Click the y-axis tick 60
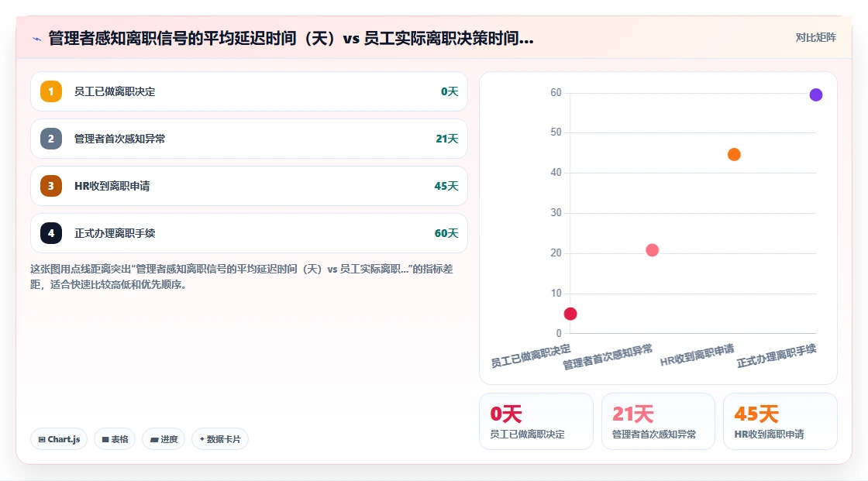 coord(556,92)
